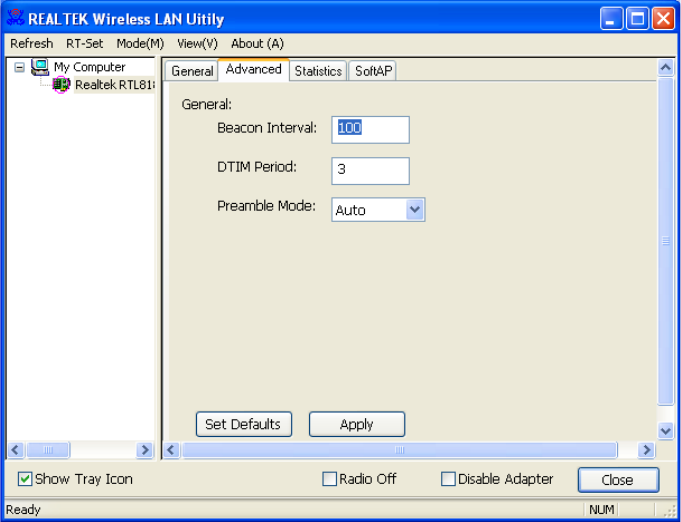The image size is (681, 522).
Task: Click the General: section heading
Action: [207, 104]
